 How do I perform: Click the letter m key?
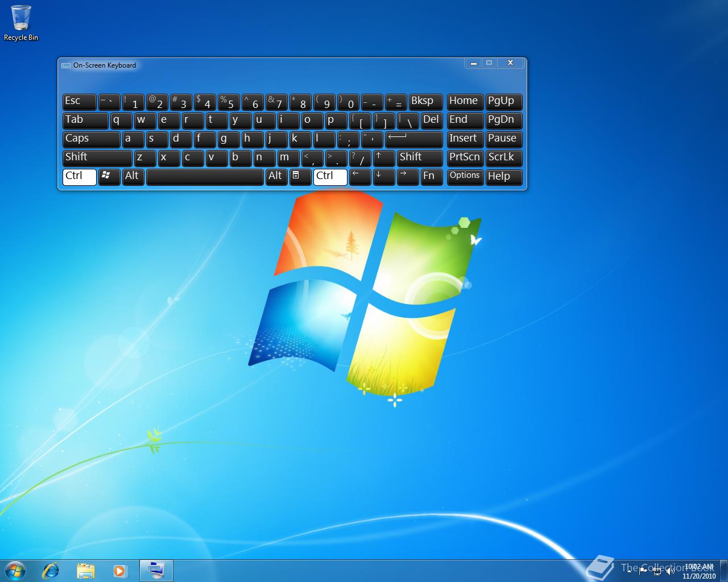[x=288, y=158]
